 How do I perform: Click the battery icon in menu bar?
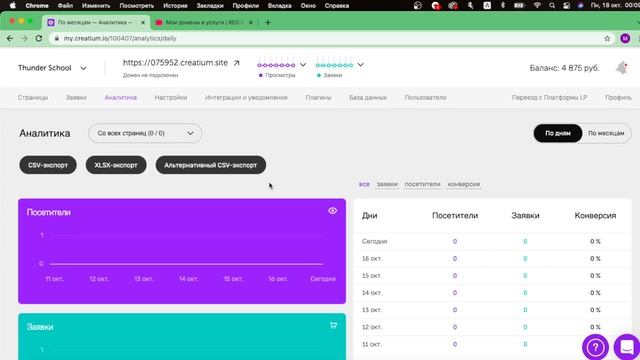519,6
